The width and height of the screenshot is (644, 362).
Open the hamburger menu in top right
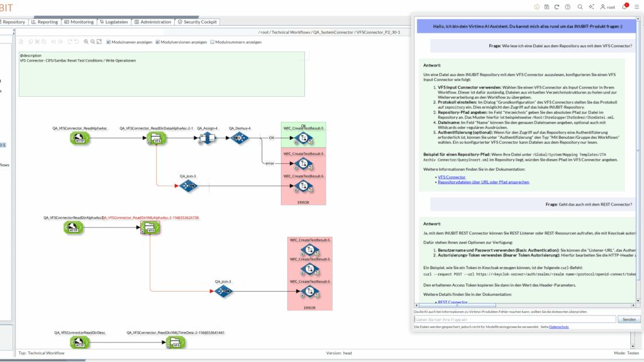(637, 7)
